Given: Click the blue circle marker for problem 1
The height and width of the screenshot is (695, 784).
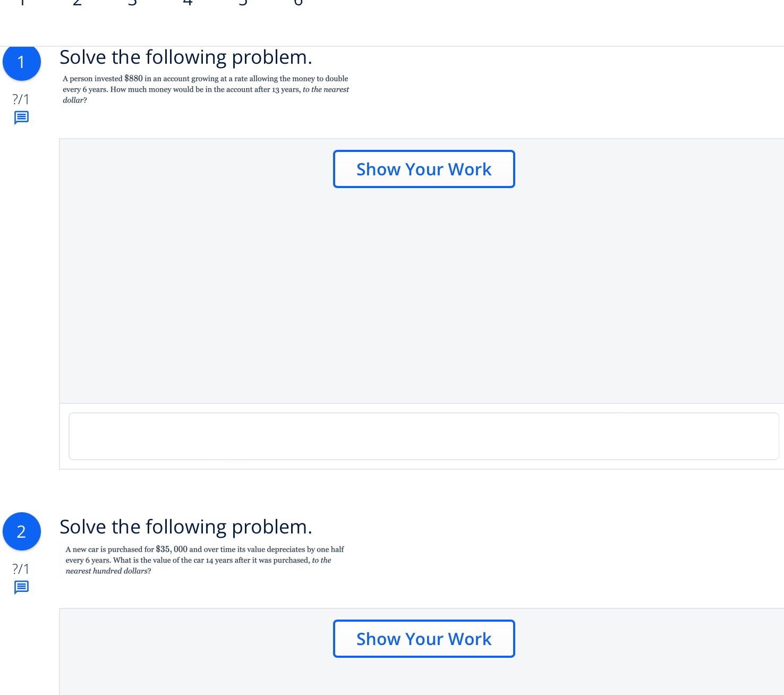Looking at the screenshot, I should pyautogui.click(x=22, y=62).
